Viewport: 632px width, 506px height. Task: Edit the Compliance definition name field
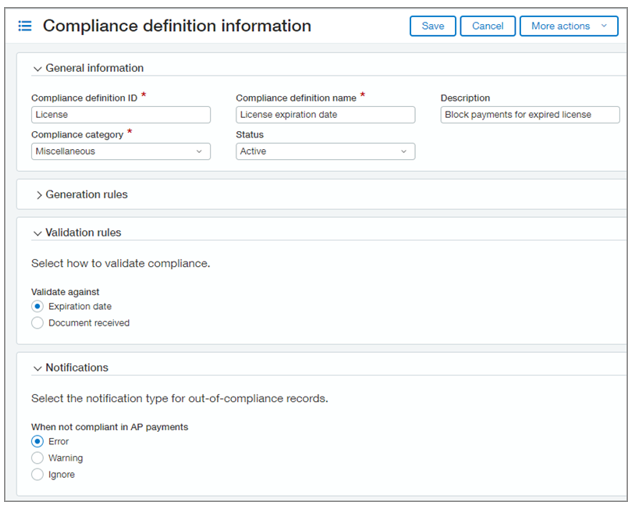(x=325, y=115)
